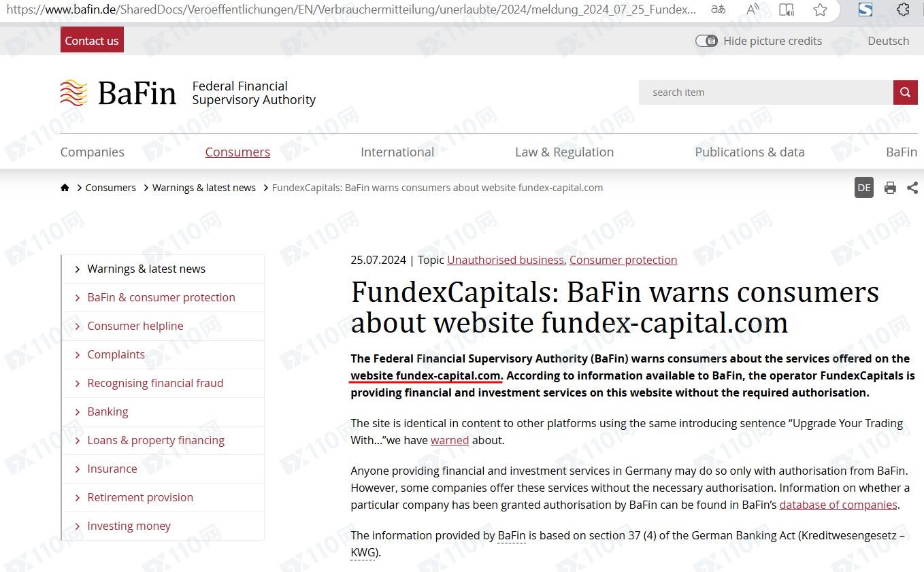Image resolution: width=924 pixels, height=572 pixels.
Task: Switch to German with the DE button
Action: tap(863, 188)
